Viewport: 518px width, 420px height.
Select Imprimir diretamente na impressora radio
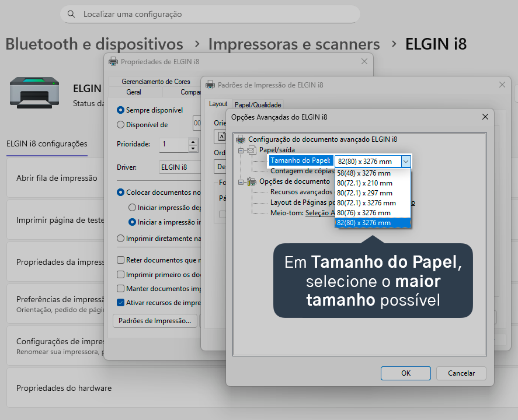coord(120,238)
